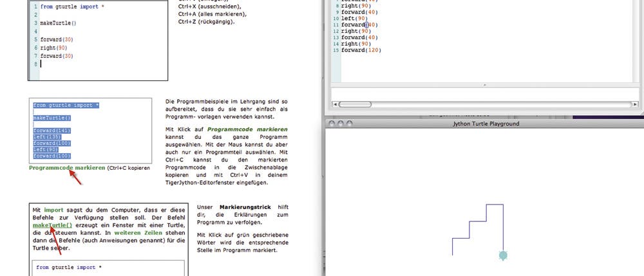Screen dimensions: 644x276
Task: Click line 10 'left(90)' in the editor
Action: [x=354, y=19]
